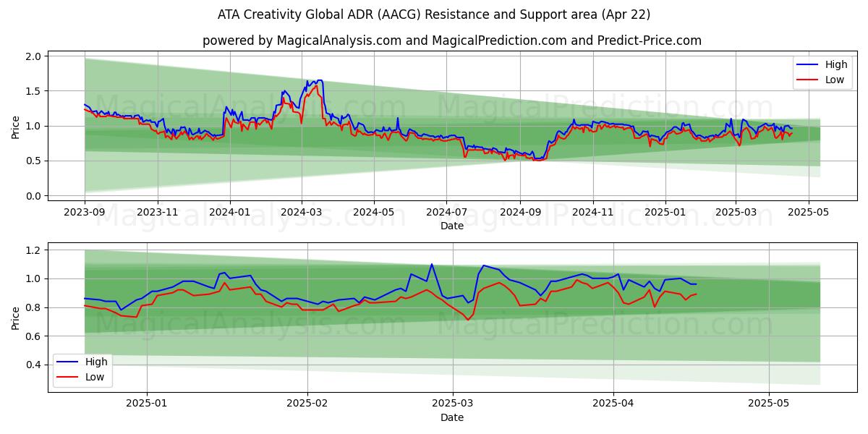
Task: Click the 'Price' axis title of top chart
Action: click(15, 126)
